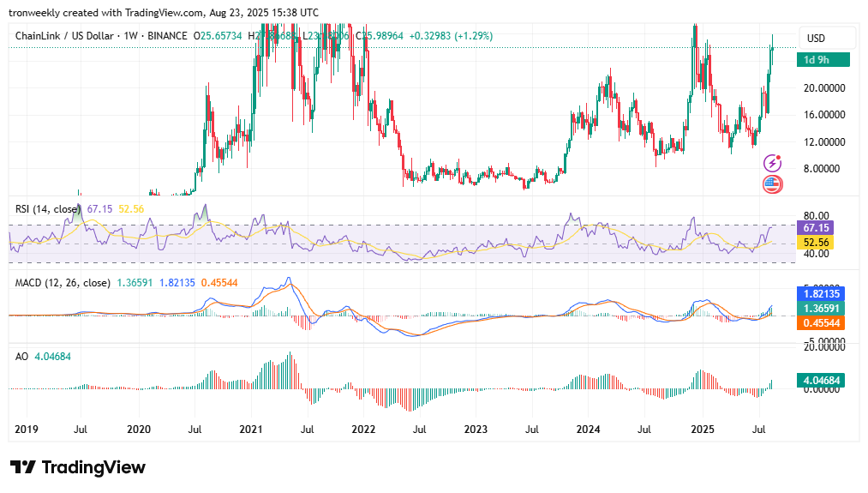This screenshot has height=493, width=868.
Task: Open the TradingView wordmark link
Action: (93, 467)
